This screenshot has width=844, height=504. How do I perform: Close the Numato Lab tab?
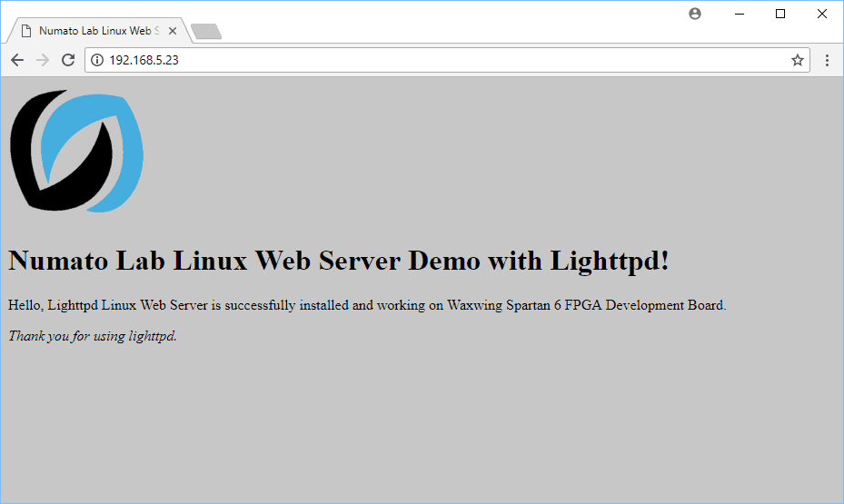point(173,30)
